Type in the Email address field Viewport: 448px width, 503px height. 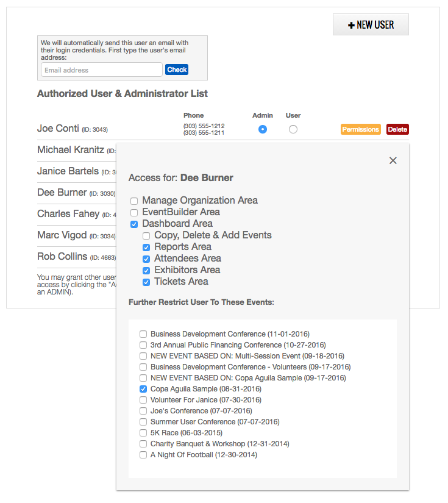click(101, 70)
